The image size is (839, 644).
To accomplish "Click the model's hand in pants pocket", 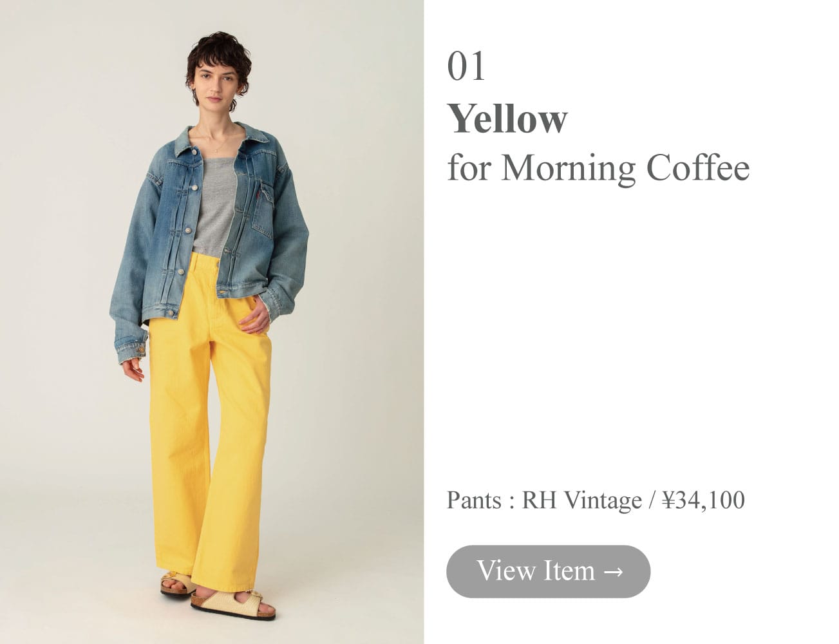I will 258,316.
